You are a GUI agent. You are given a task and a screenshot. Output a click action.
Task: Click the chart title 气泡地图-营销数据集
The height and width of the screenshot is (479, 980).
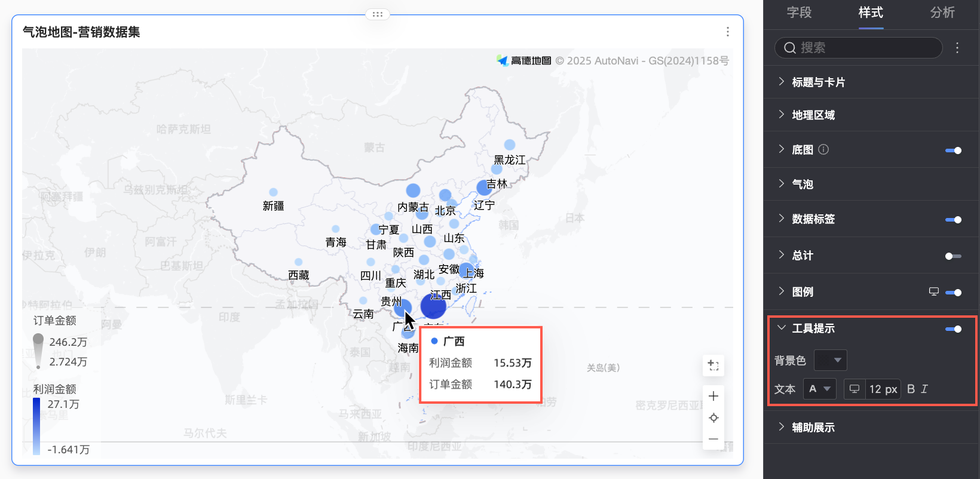81,32
